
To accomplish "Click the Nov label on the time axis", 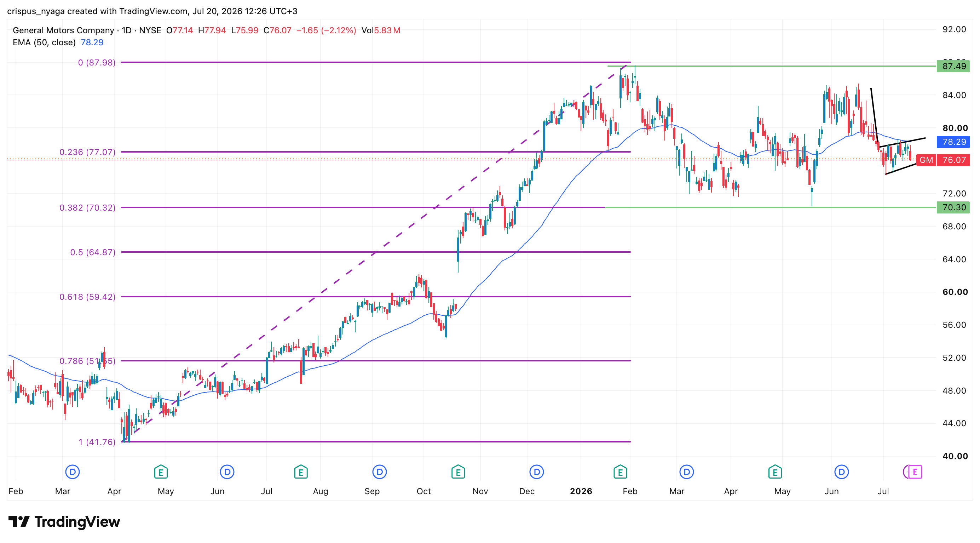I will point(480,491).
